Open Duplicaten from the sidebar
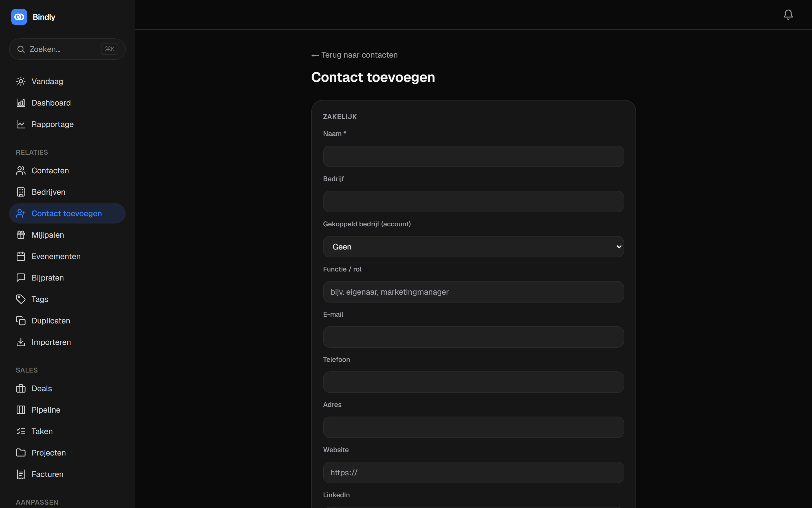The width and height of the screenshot is (812, 508). point(67,321)
